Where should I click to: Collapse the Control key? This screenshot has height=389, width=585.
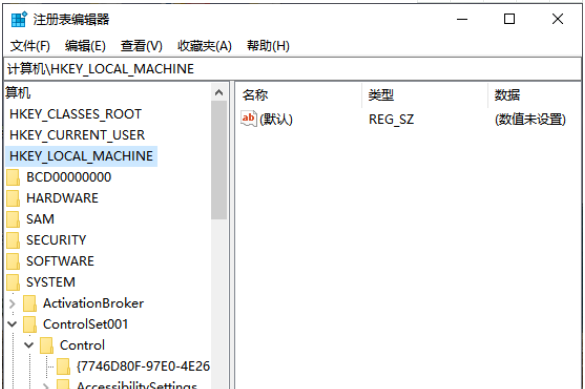pos(29,345)
